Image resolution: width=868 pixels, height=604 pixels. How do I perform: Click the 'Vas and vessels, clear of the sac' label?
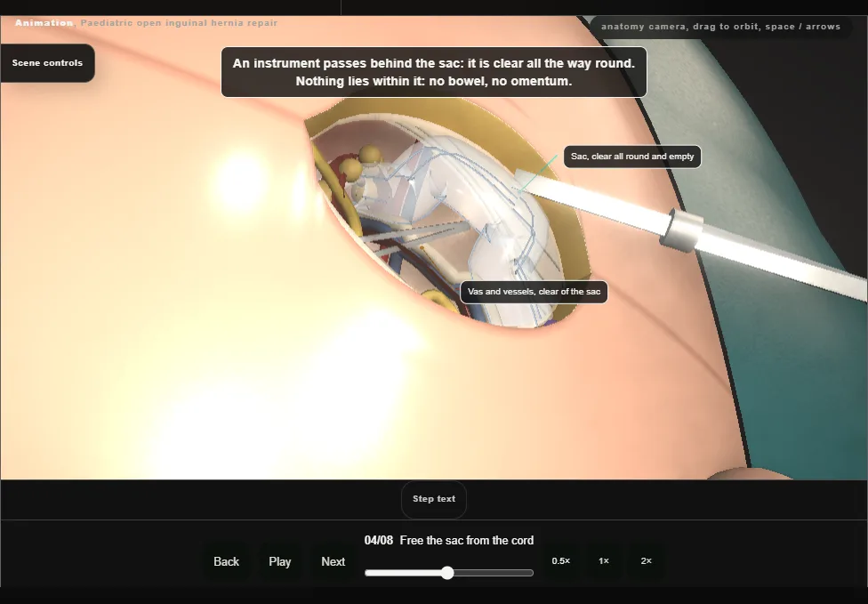click(x=534, y=292)
